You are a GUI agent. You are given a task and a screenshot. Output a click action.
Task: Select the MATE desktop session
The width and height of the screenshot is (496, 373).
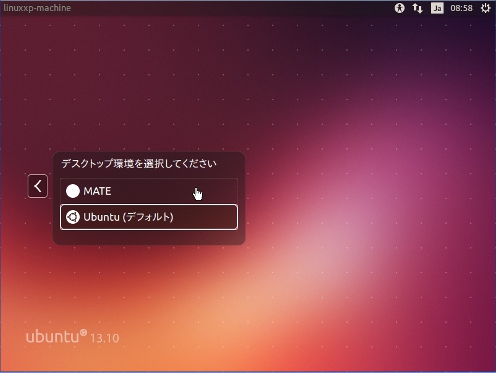(149, 191)
